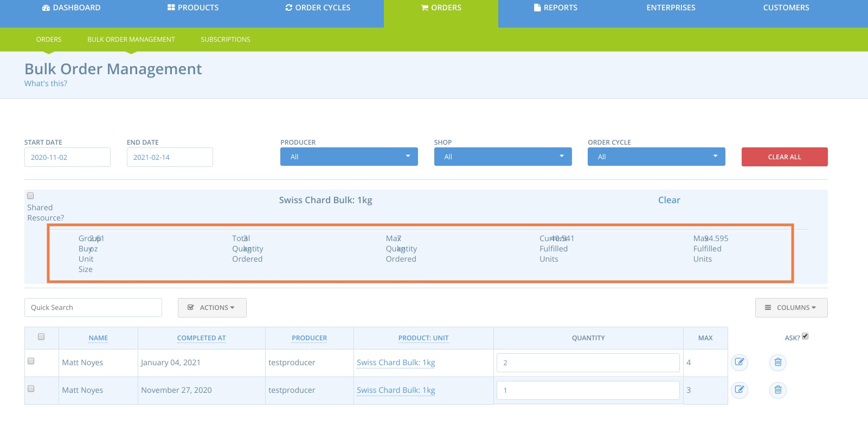The image size is (868, 421).
Task: Focus the Quick Search field
Action: click(93, 307)
